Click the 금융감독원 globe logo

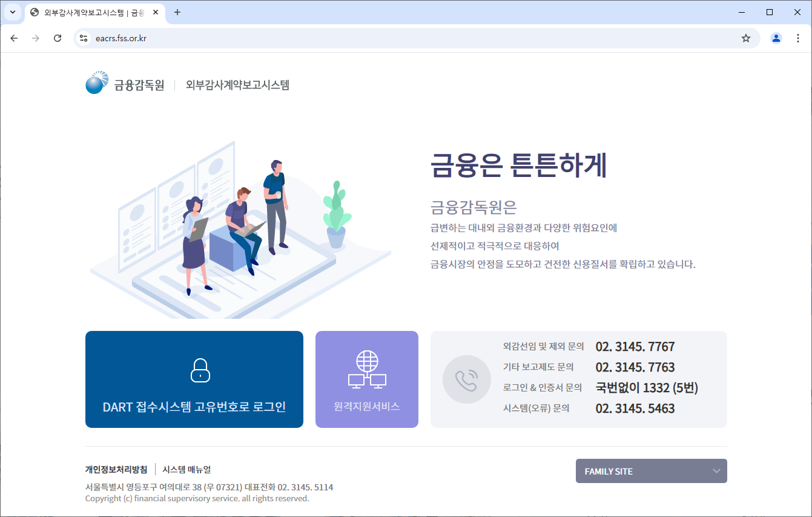click(x=97, y=83)
